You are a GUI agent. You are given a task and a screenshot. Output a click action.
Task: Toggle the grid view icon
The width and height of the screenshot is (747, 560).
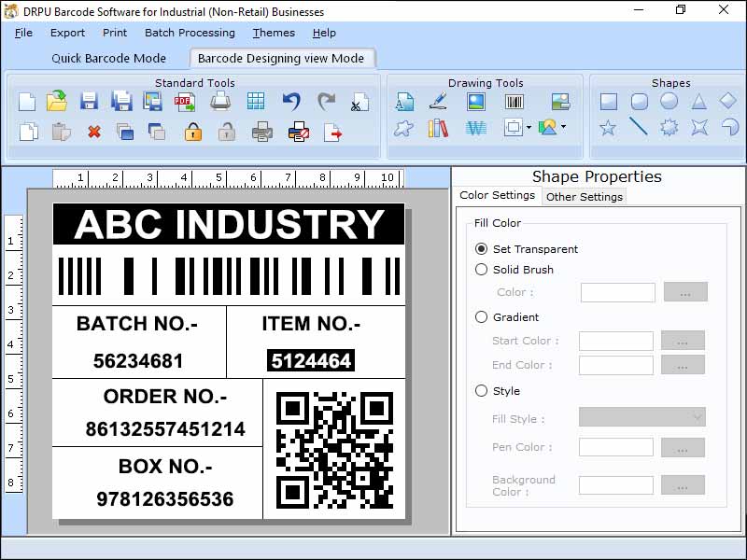[x=255, y=102]
